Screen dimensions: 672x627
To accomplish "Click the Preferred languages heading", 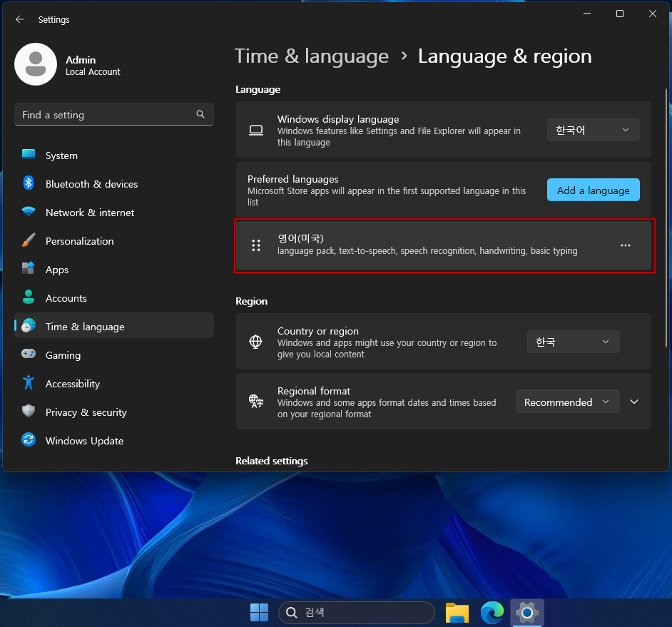I will click(x=292, y=179).
